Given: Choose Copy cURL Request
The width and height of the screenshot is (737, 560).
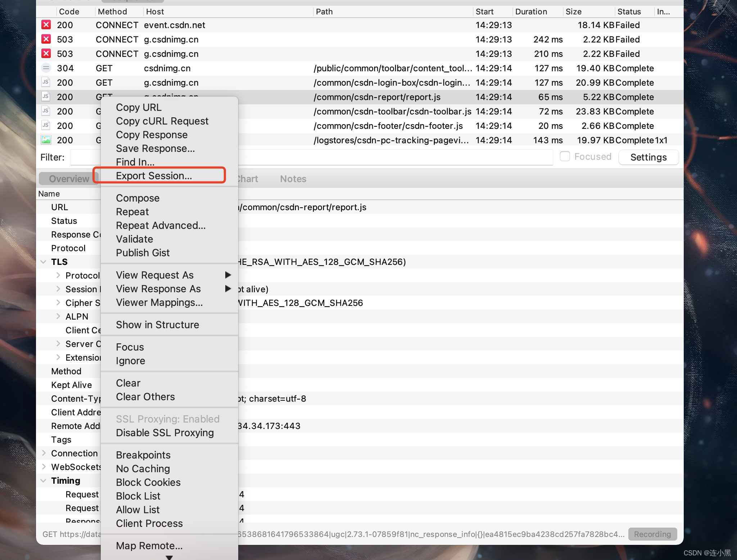Looking at the screenshot, I should pos(162,121).
